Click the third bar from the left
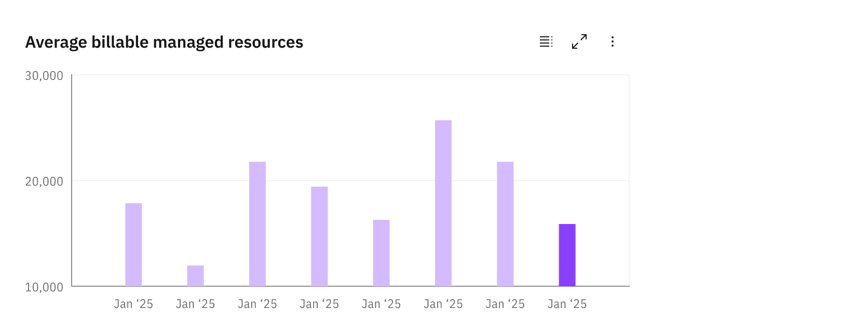The height and width of the screenshot is (336, 868). coord(257,224)
